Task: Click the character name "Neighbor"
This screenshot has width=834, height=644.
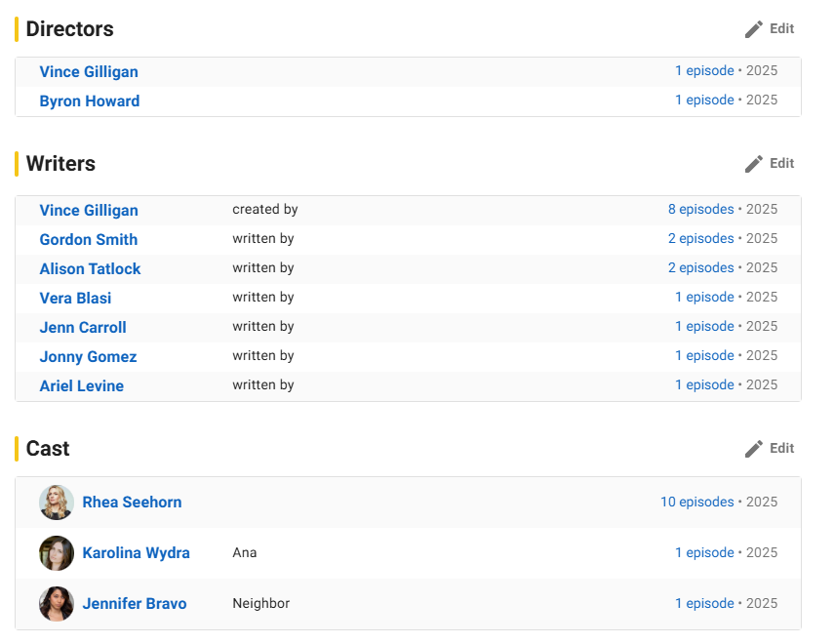Action: click(x=261, y=604)
